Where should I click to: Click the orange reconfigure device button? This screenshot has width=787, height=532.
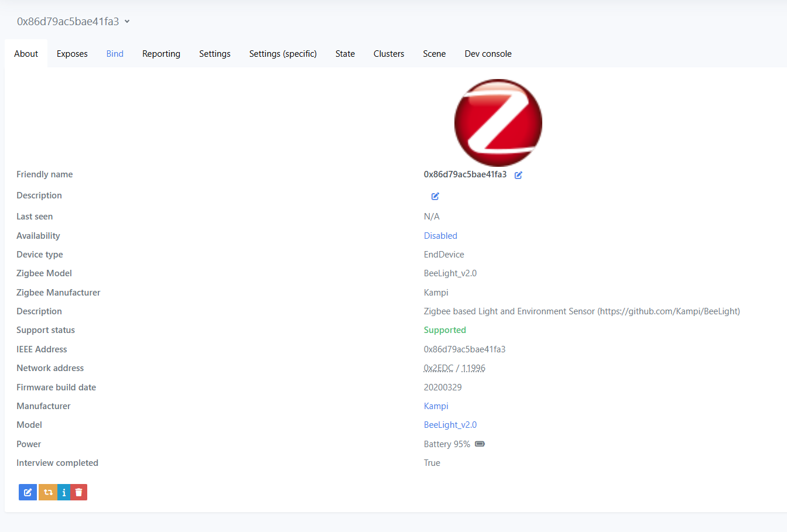click(x=48, y=492)
